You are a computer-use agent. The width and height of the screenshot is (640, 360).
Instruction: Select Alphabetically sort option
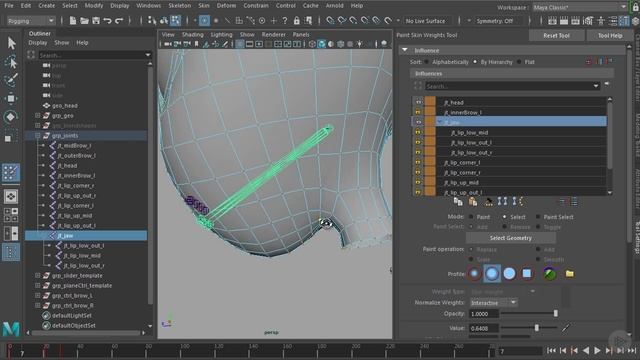(x=427, y=62)
